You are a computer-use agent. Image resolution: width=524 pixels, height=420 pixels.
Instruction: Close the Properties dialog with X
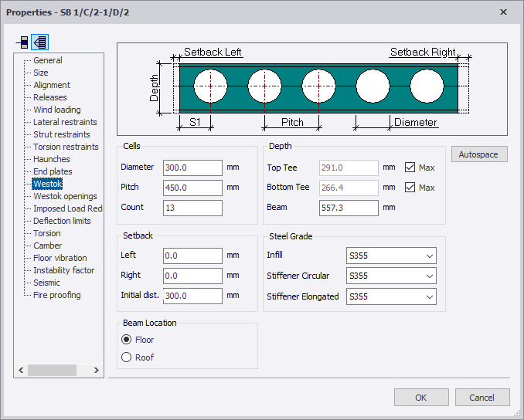(504, 12)
